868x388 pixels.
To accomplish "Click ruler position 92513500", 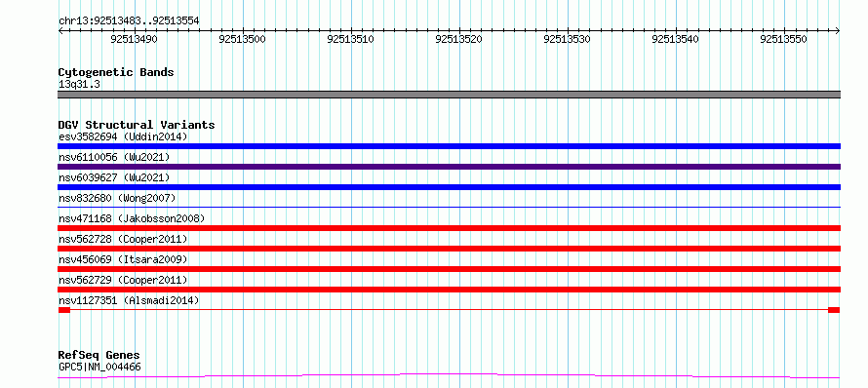I will 243,39.
